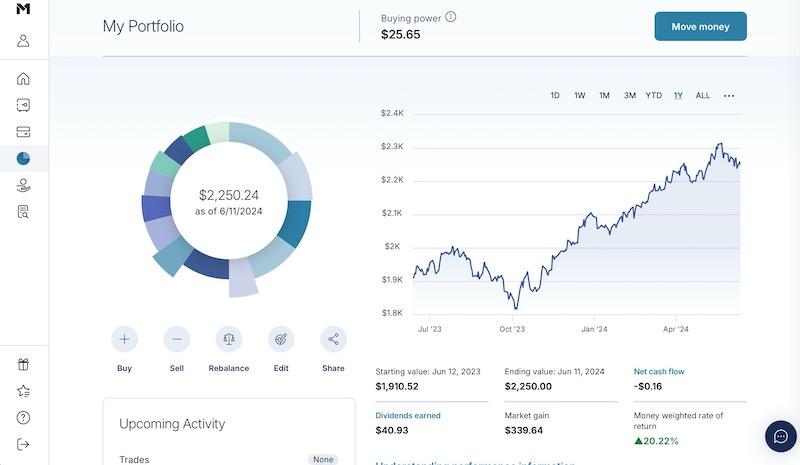Viewport: 800px width, 465px height.
Task: Click the gift box icon in sidebar
Action: (x=24, y=365)
